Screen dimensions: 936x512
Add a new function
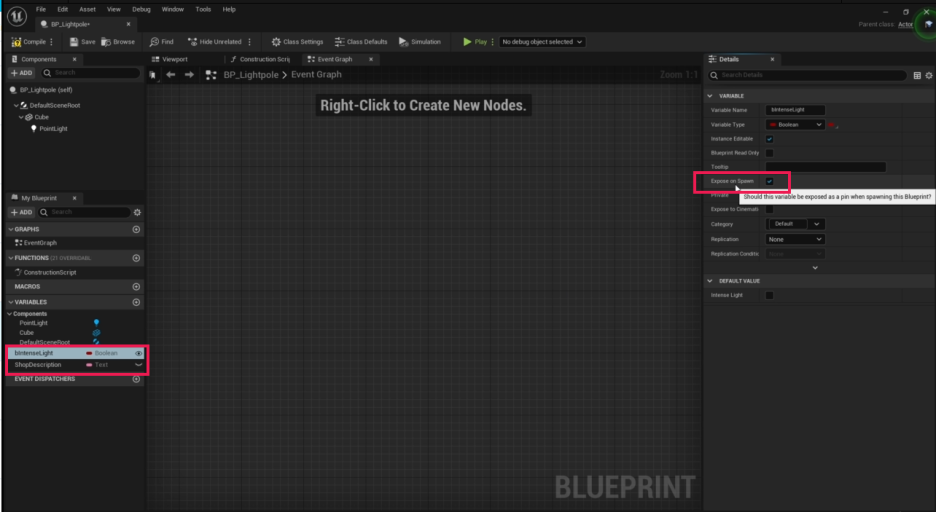[x=136, y=258]
